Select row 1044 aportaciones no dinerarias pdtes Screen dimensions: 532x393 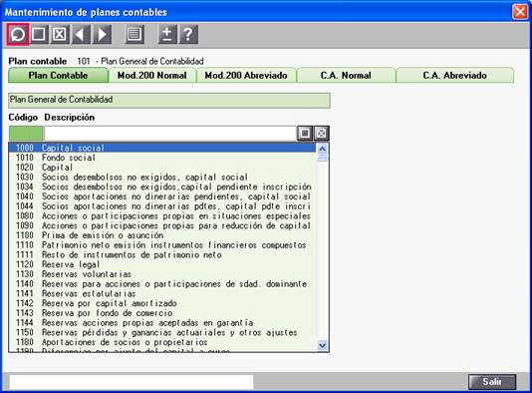tap(162, 206)
